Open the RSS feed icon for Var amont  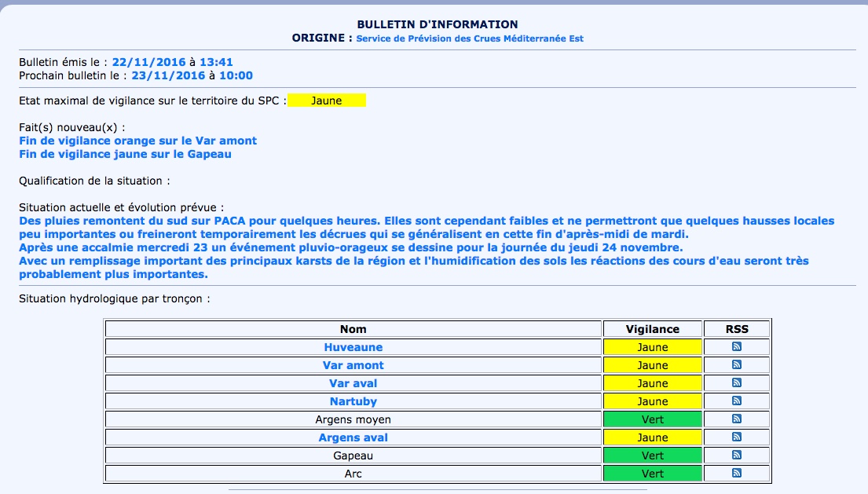[x=736, y=365]
